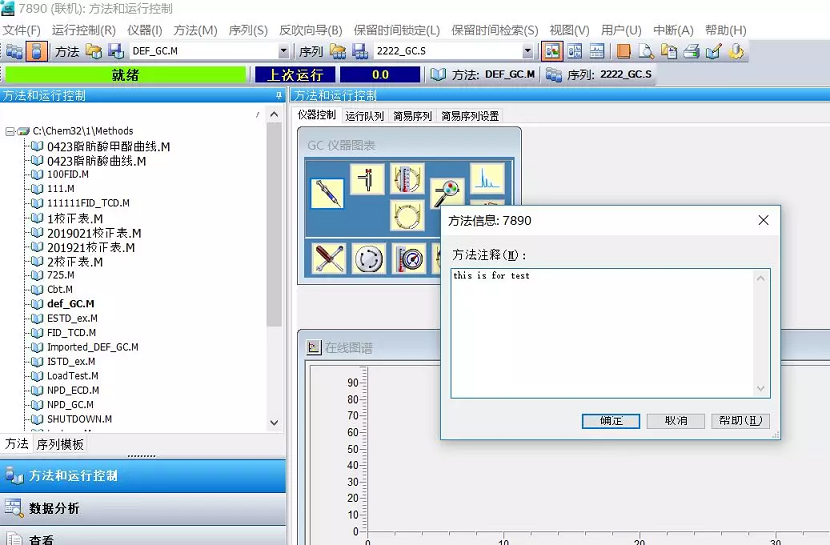Click the print preview magnifier icon
Viewport: 830px width, 545px height.
(x=646, y=51)
